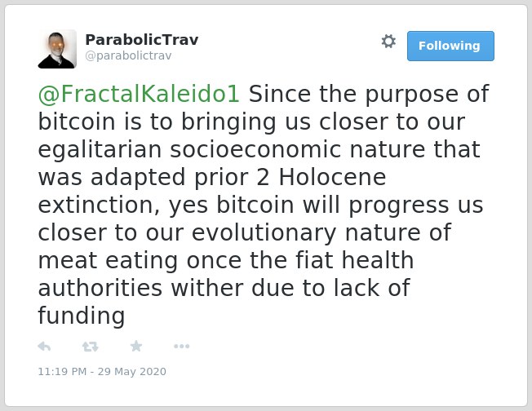Click the word "socioeconomic" in the tweet

pos(255,149)
